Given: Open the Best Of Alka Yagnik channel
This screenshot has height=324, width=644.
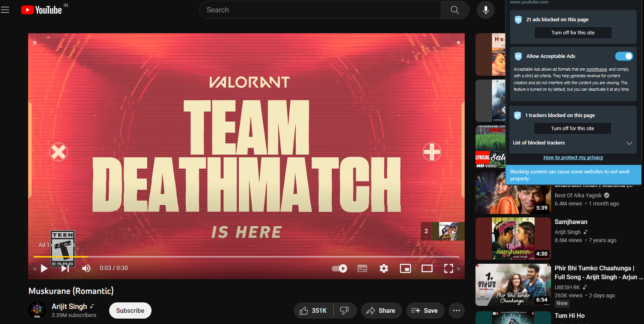Looking at the screenshot, I should (578, 195).
